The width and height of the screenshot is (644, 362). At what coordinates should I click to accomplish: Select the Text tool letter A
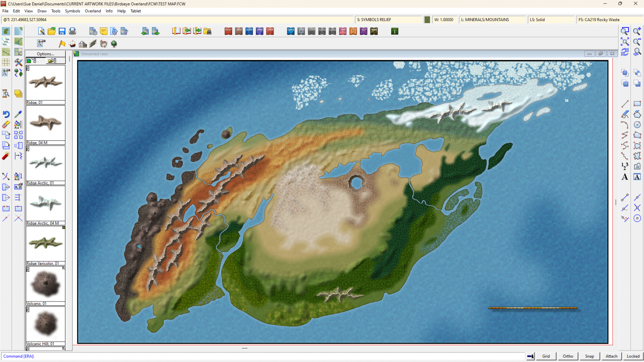click(x=625, y=177)
